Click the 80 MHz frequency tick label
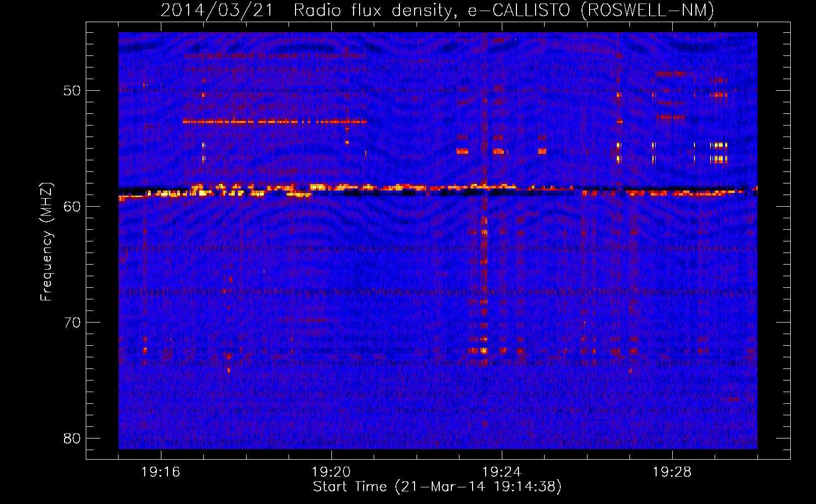Viewport: 816px width, 504px height. click(72, 438)
